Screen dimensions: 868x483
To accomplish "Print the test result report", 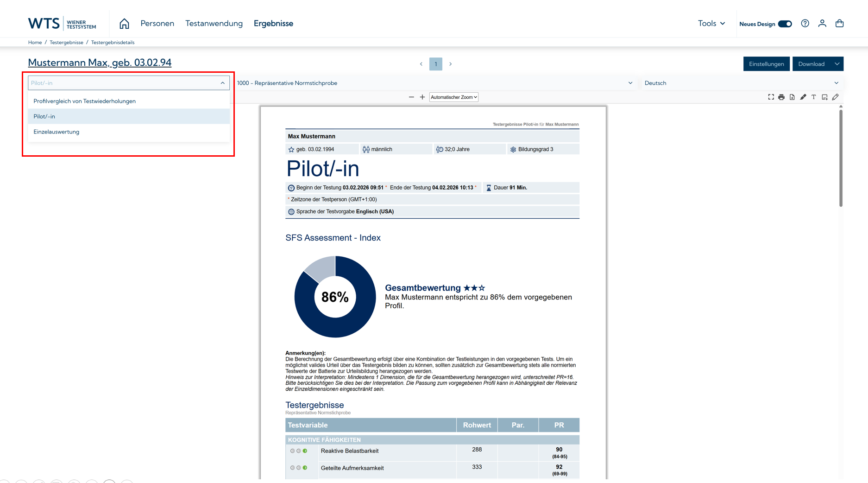I will [x=781, y=97].
